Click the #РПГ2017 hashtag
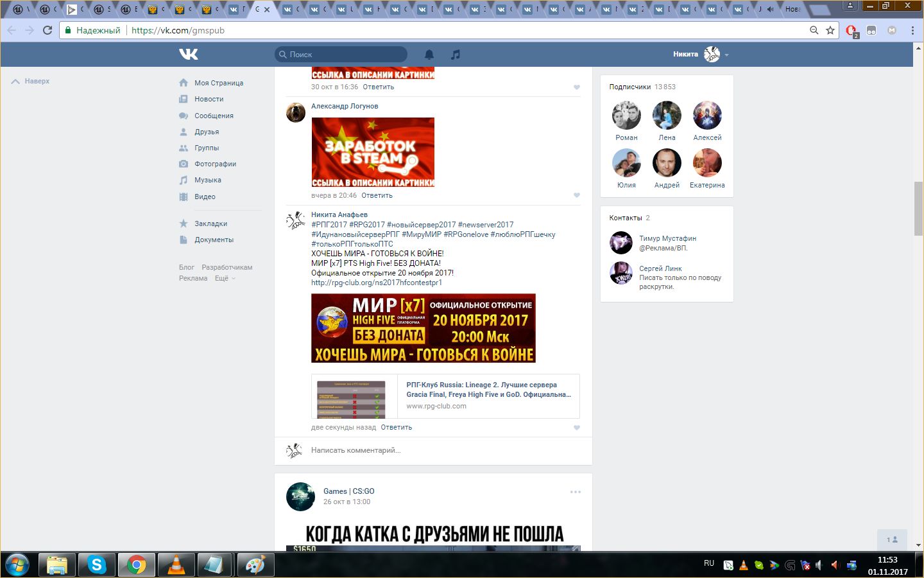The height and width of the screenshot is (578, 924). coord(329,225)
